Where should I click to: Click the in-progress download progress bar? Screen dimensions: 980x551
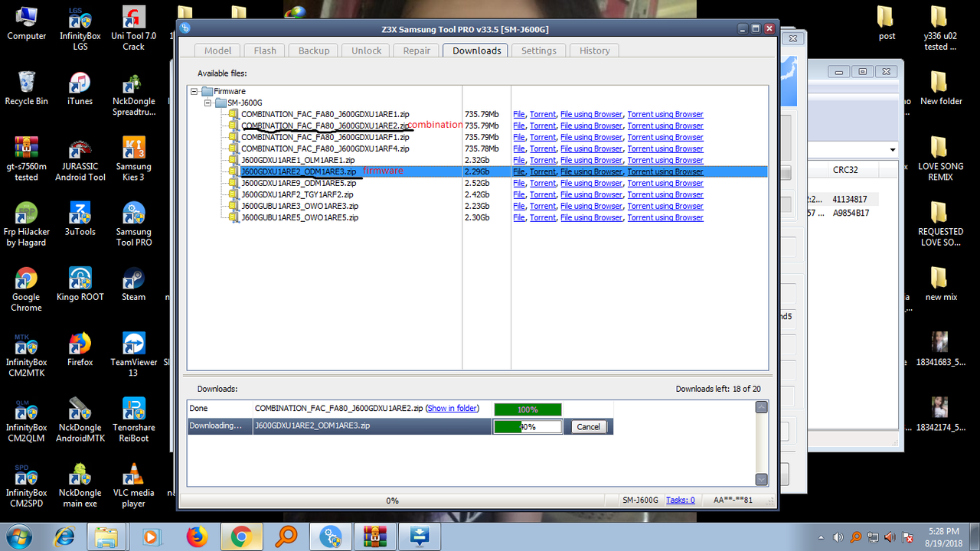tap(528, 427)
